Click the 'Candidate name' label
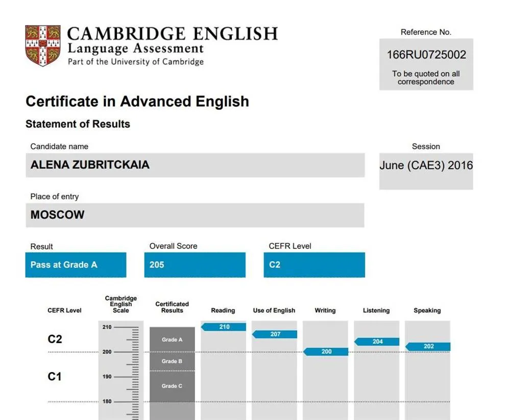The height and width of the screenshot is (420, 510). tap(59, 146)
